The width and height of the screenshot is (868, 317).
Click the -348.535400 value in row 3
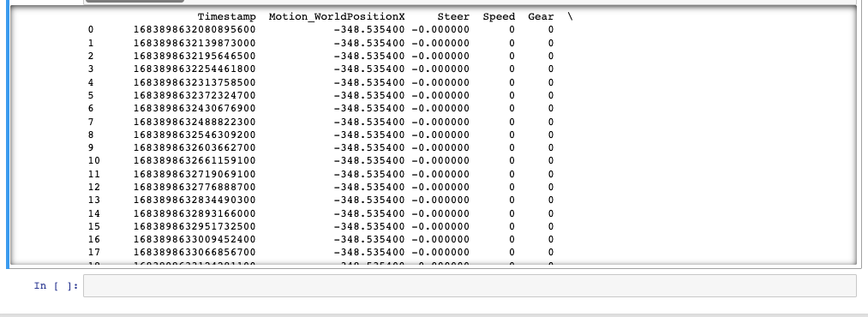pyautogui.click(x=369, y=69)
